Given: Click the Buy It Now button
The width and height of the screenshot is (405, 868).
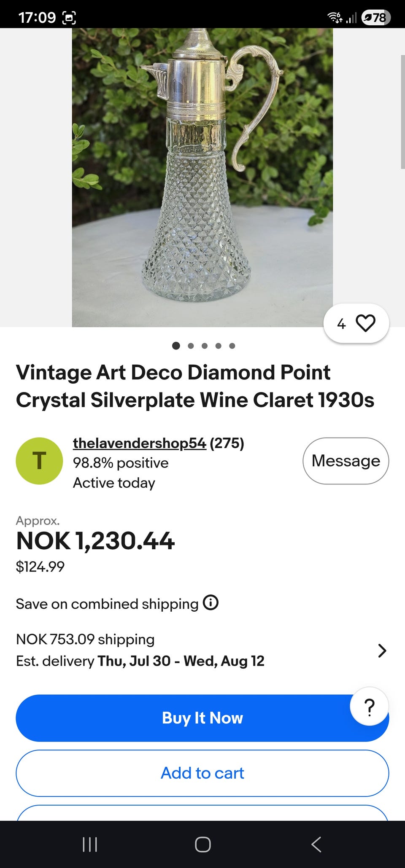Looking at the screenshot, I should 202,718.
